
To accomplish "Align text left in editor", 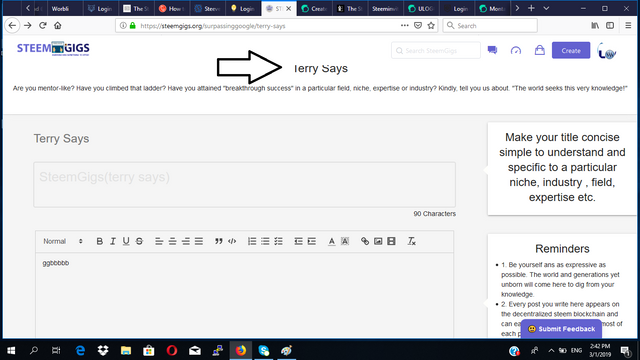I will click(159, 242).
